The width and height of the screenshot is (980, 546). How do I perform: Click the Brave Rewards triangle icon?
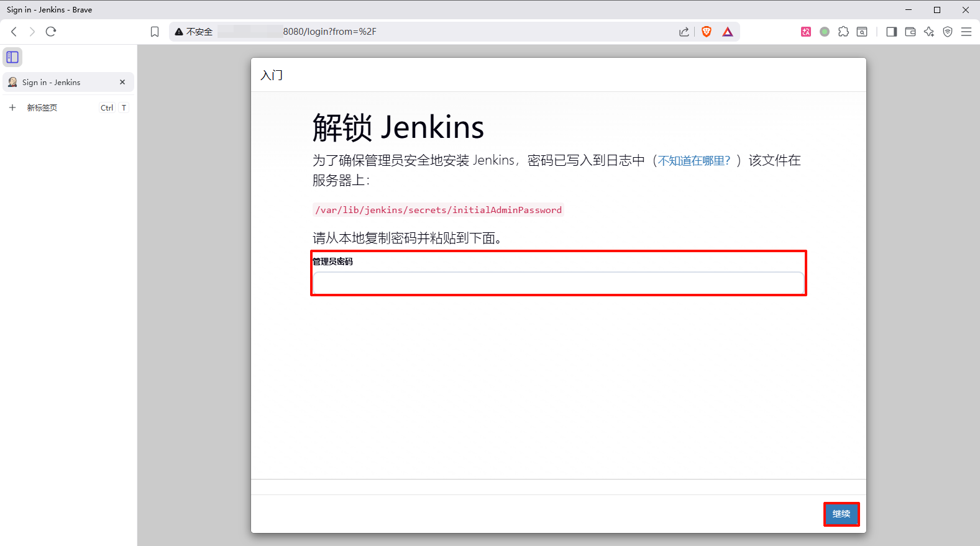click(x=728, y=32)
